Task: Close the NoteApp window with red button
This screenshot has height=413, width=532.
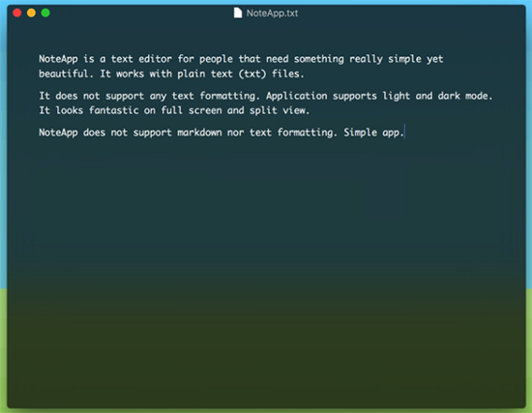Action: [17, 13]
